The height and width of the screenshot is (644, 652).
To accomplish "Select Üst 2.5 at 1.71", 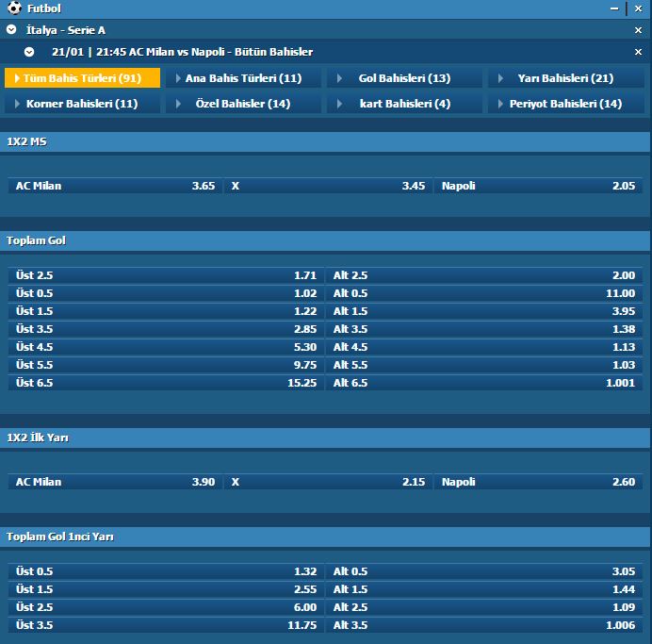I will pyautogui.click(x=166, y=275).
